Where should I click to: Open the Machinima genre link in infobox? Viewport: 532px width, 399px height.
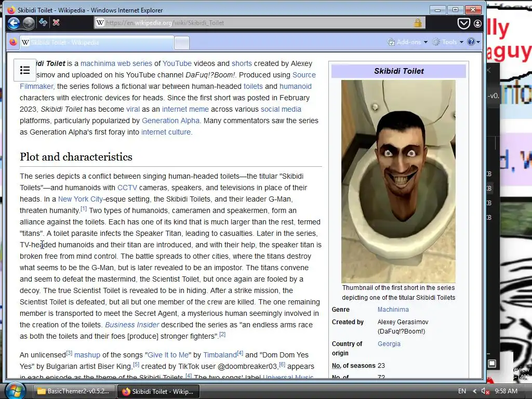[x=393, y=310]
